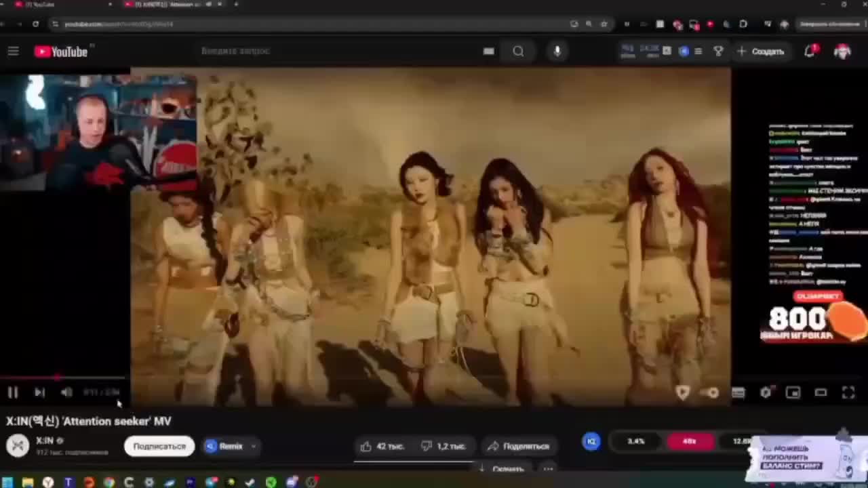Select the 3.4% pill below the video
Viewport: 868px width, 488px height.
(636, 441)
